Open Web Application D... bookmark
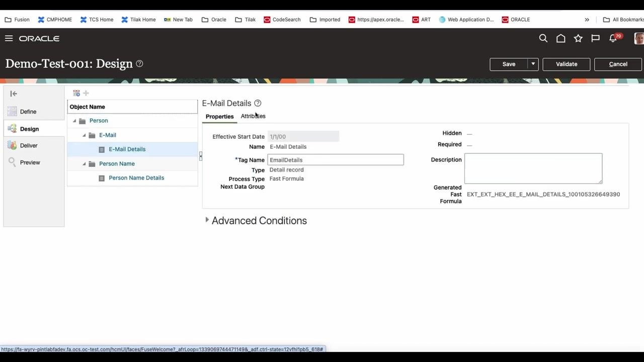The width and height of the screenshot is (644, 362). pyautogui.click(x=466, y=20)
